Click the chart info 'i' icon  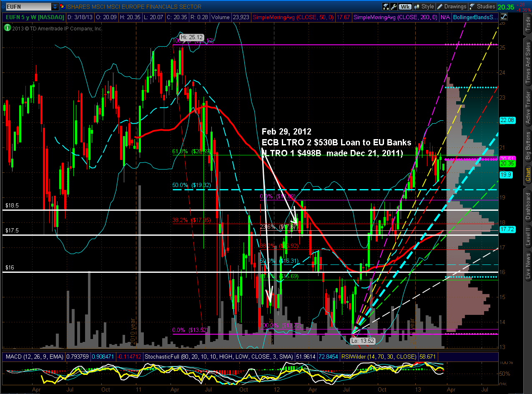click(x=7, y=28)
